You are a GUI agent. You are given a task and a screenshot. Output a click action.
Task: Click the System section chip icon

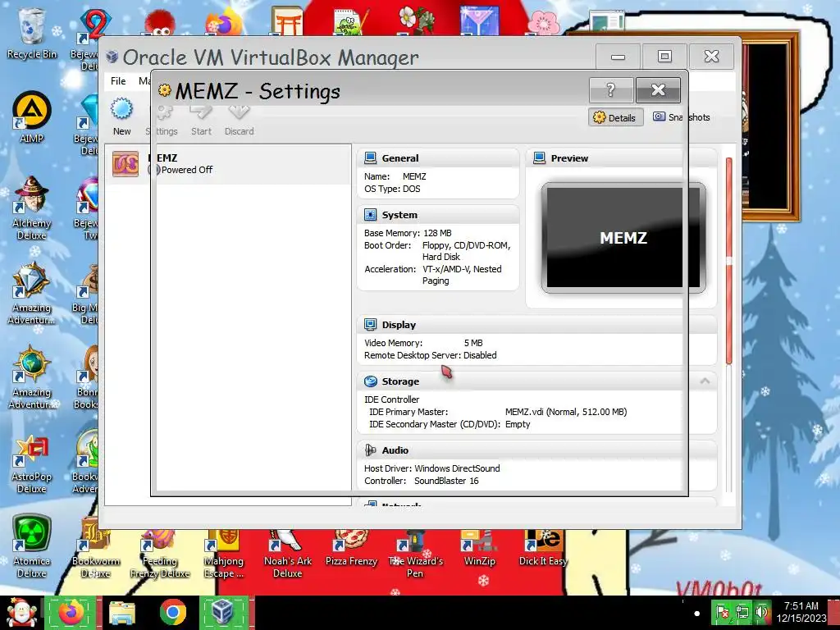[x=370, y=215]
